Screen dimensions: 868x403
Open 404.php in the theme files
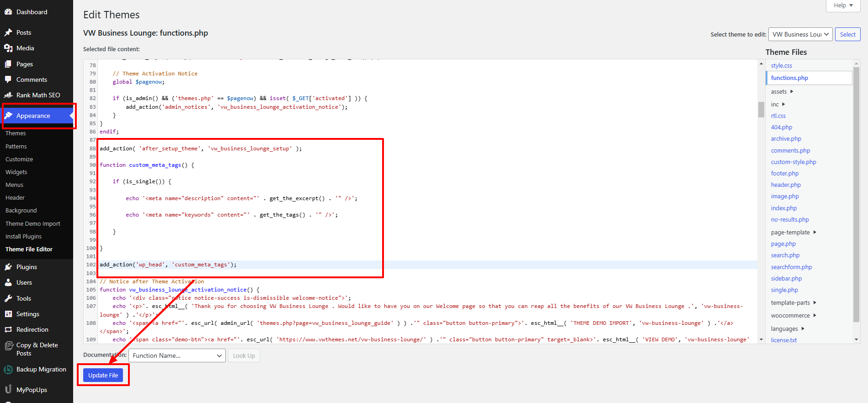click(x=782, y=127)
